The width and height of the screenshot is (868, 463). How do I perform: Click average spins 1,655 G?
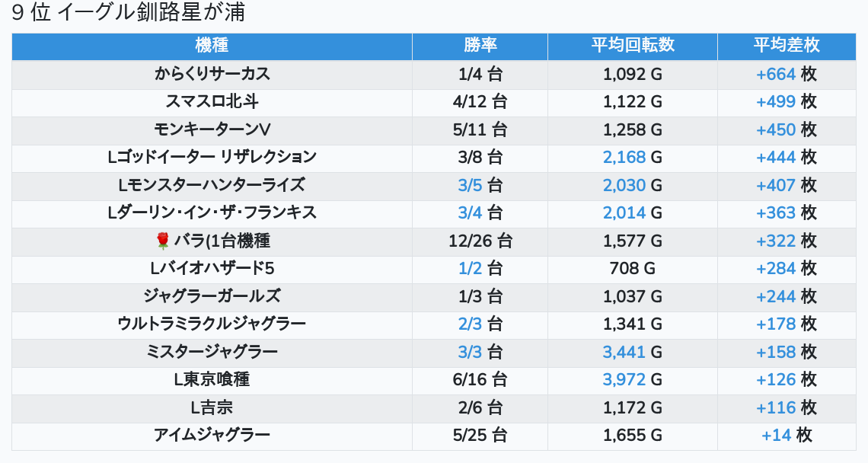tap(633, 436)
